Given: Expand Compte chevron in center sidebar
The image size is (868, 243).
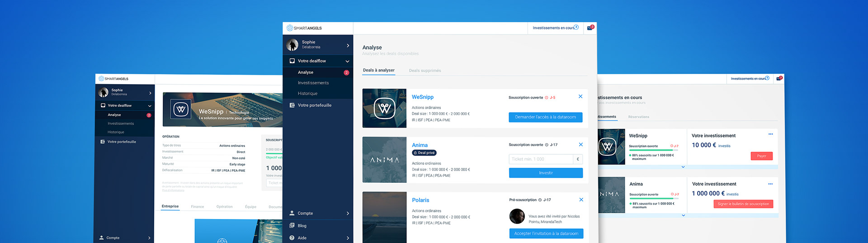Looking at the screenshot, I should (x=348, y=213).
